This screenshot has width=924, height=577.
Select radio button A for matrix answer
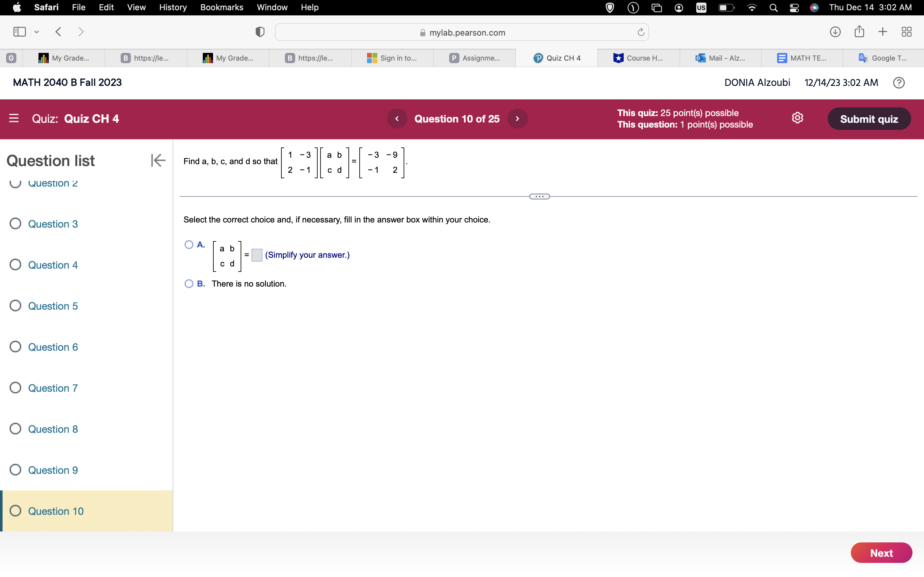coord(189,244)
